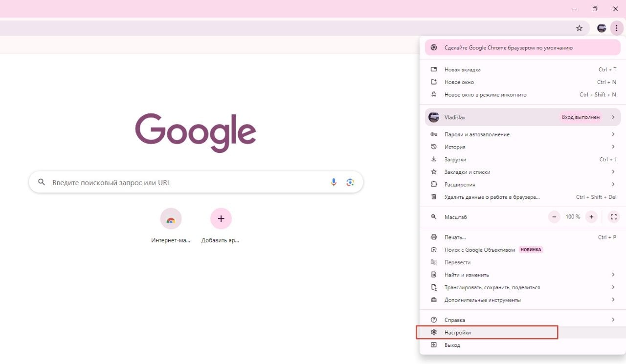Click the download arrow icon beside Загрузки
This screenshot has height=364, width=626.
[x=433, y=159]
